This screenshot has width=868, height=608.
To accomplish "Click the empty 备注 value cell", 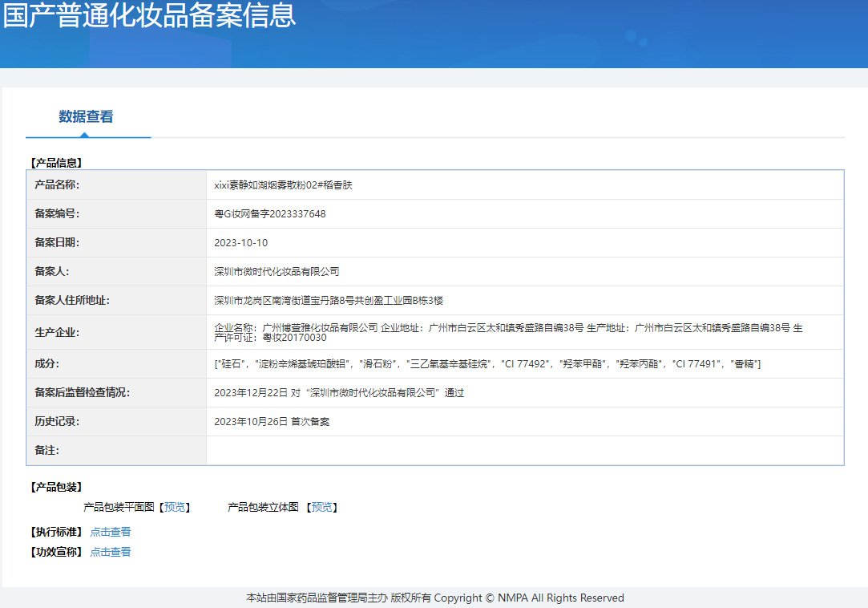I will click(x=524, y=451).
